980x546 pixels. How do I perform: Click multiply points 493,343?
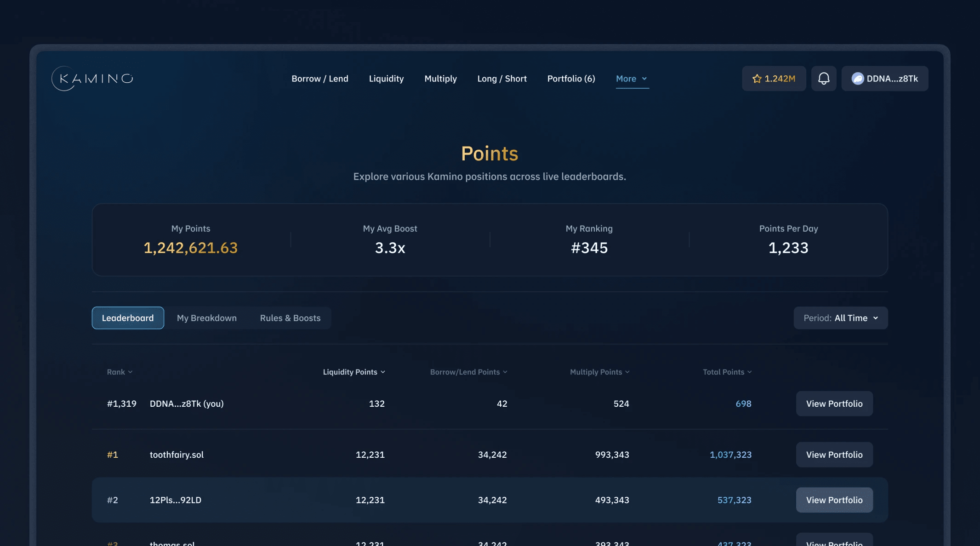[x=612, y=500]
